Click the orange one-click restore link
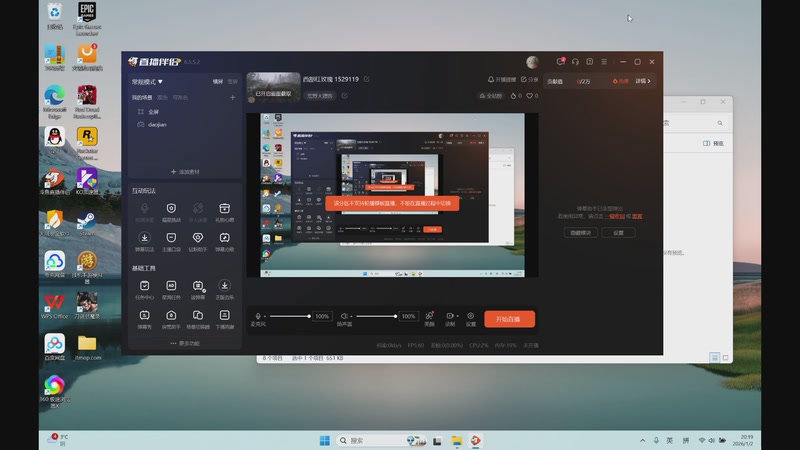Viewport: 800px width, 450px height. coord(614,216)
